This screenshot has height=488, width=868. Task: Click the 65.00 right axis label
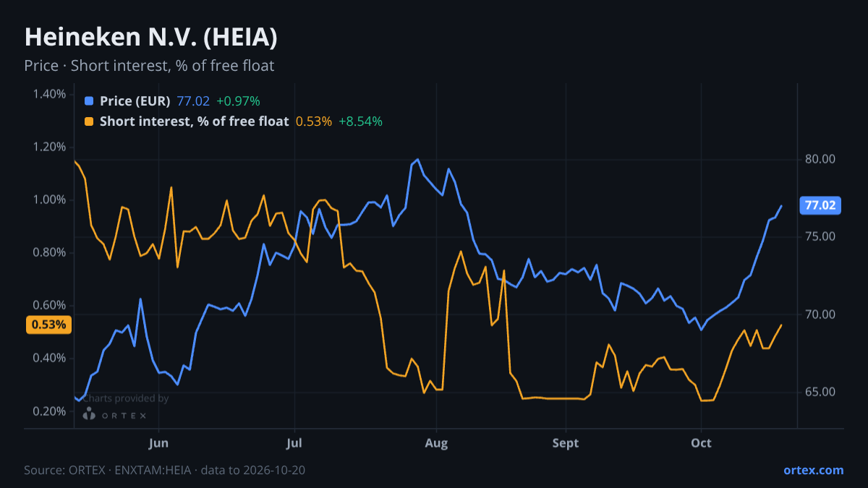click(x=820, y=392)
